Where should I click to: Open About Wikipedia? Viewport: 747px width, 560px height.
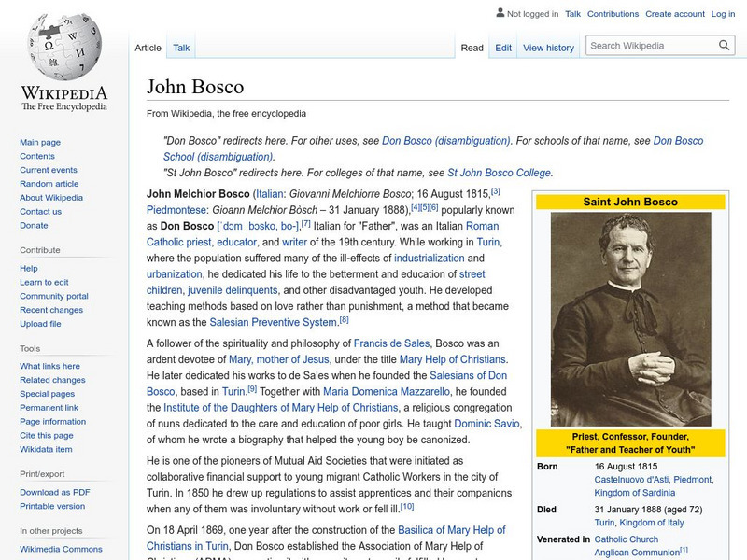click(51, 197)
